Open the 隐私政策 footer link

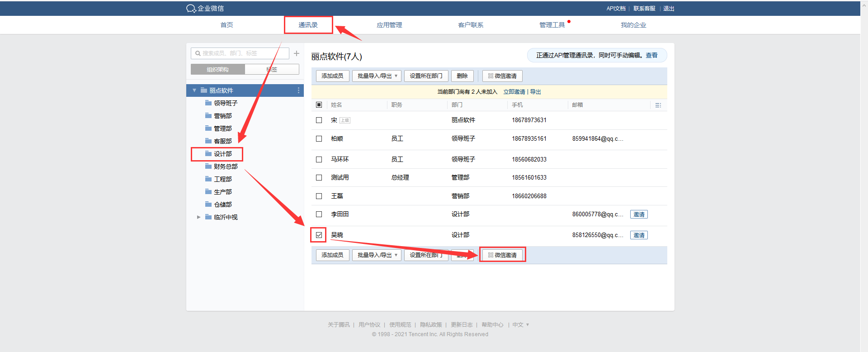pyautogui.click(x=431, y=325)
